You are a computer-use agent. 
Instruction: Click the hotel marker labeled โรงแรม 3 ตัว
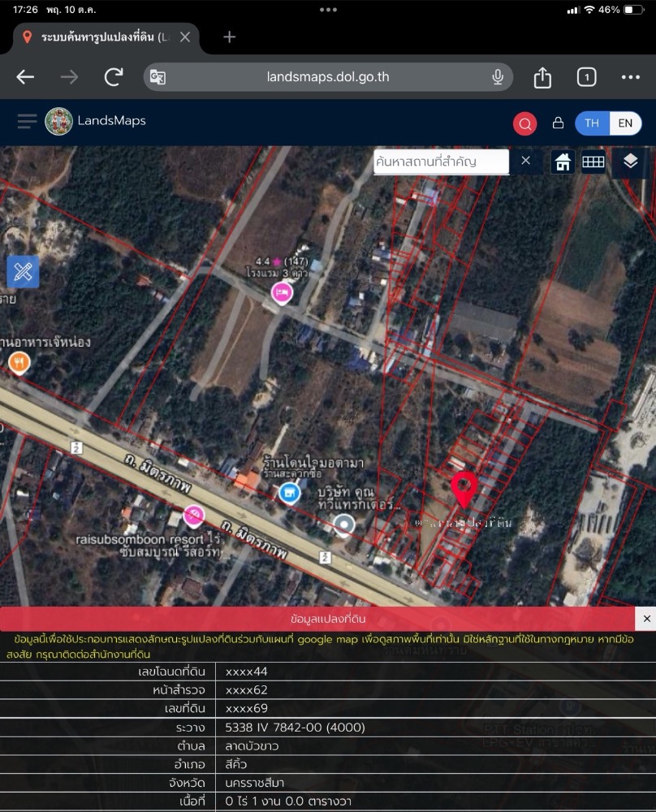282,292
